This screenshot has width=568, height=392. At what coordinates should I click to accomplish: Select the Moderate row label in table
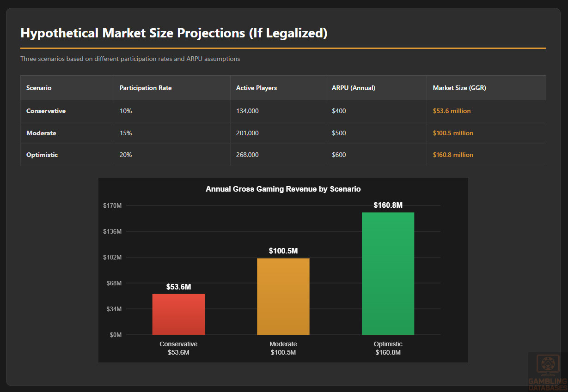tap(41, 133)
